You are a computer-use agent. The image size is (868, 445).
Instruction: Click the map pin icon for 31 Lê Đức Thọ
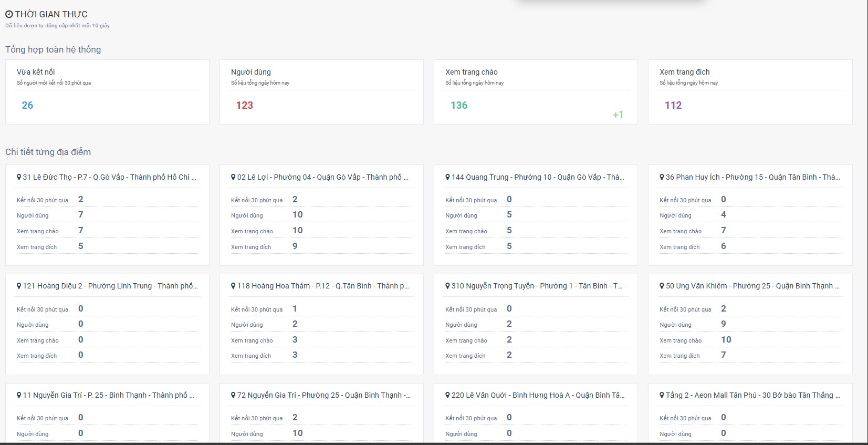pos(19,177)
